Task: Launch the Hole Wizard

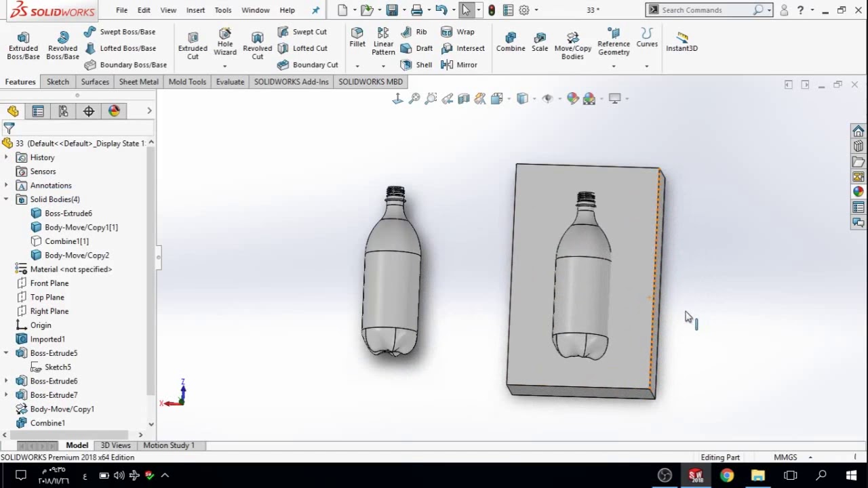Action: (x=225, y=42)
